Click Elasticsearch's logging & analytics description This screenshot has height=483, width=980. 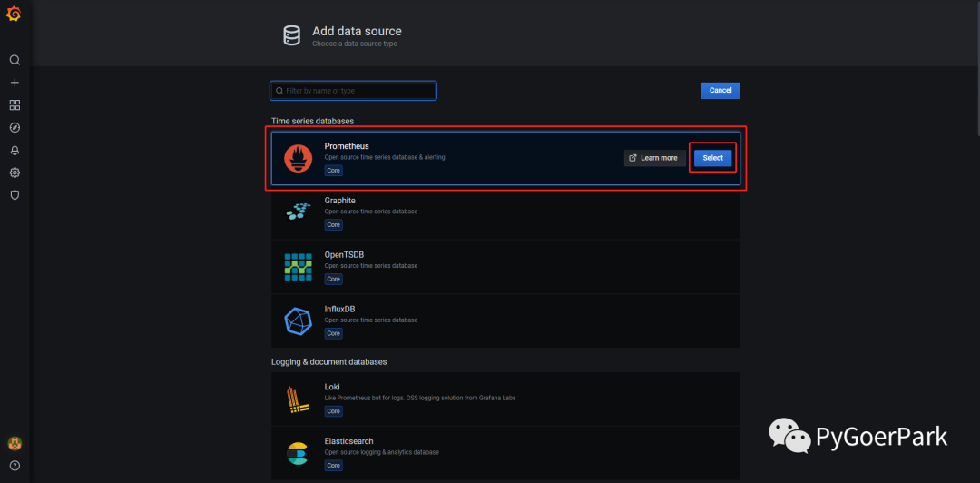tap(381, 452)
